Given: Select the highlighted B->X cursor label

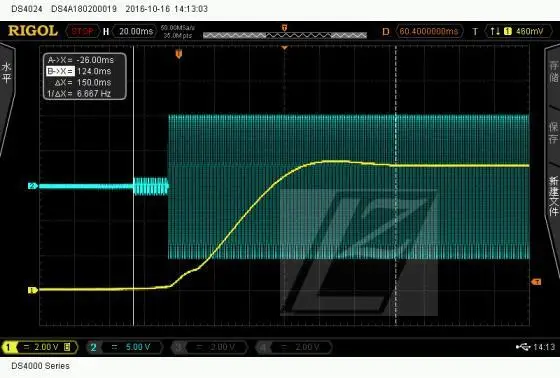Looking at the screenshot, I should [60, 71].
